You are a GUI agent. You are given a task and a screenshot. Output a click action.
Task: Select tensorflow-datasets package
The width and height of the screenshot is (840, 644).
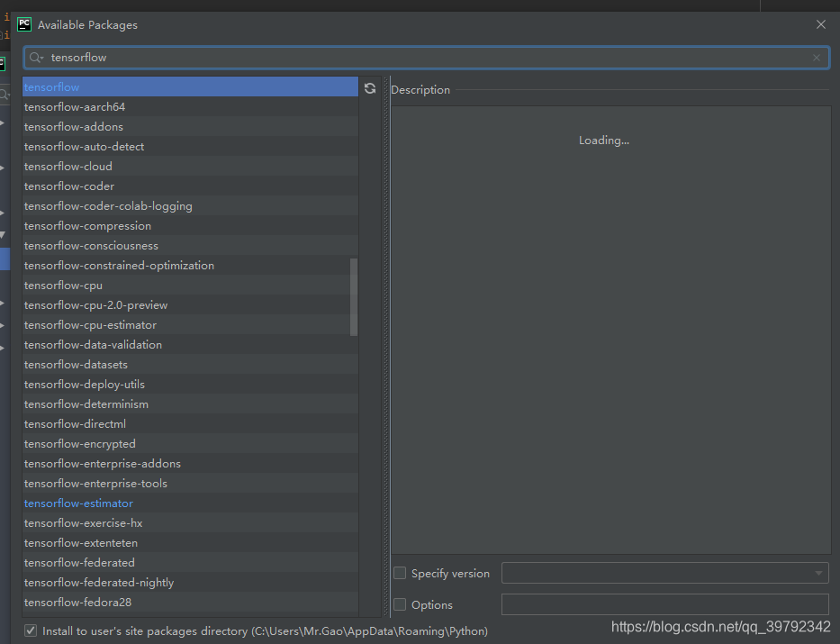(190, 364)
